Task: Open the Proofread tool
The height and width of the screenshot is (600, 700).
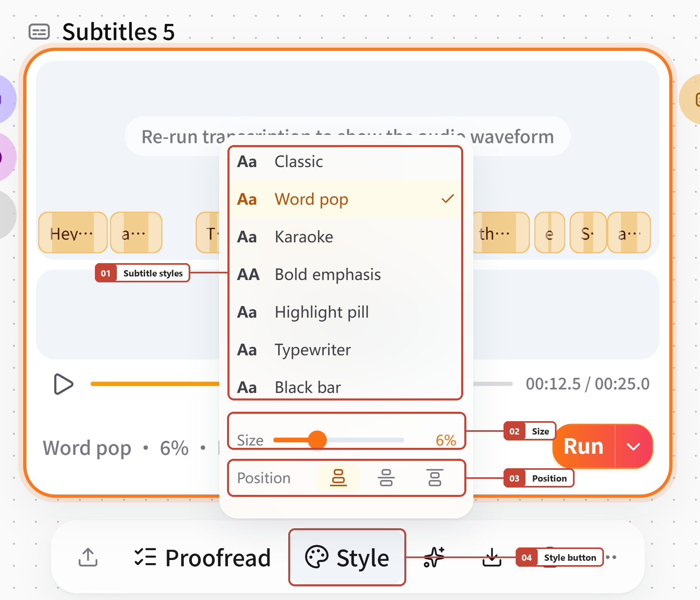Action: pos(202,557)
